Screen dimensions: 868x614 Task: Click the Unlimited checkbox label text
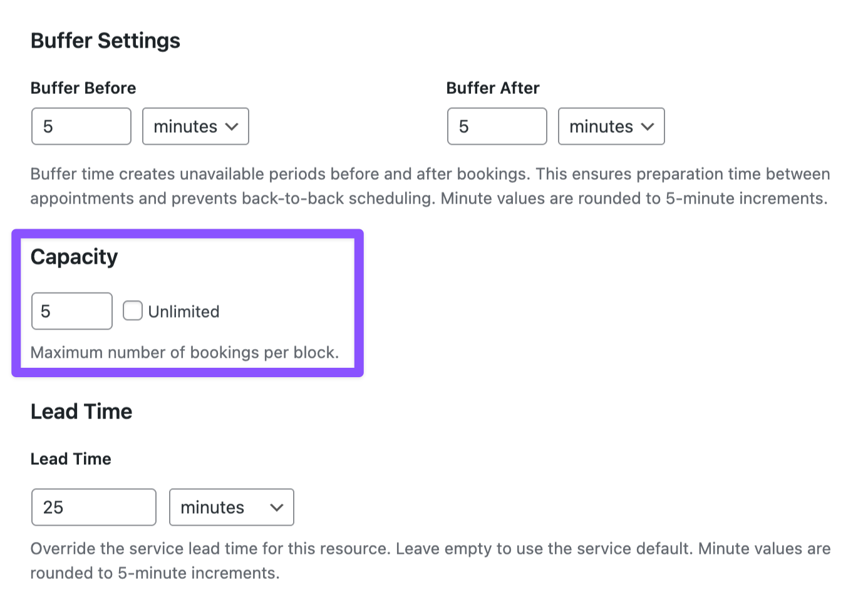tap(183, 311)
